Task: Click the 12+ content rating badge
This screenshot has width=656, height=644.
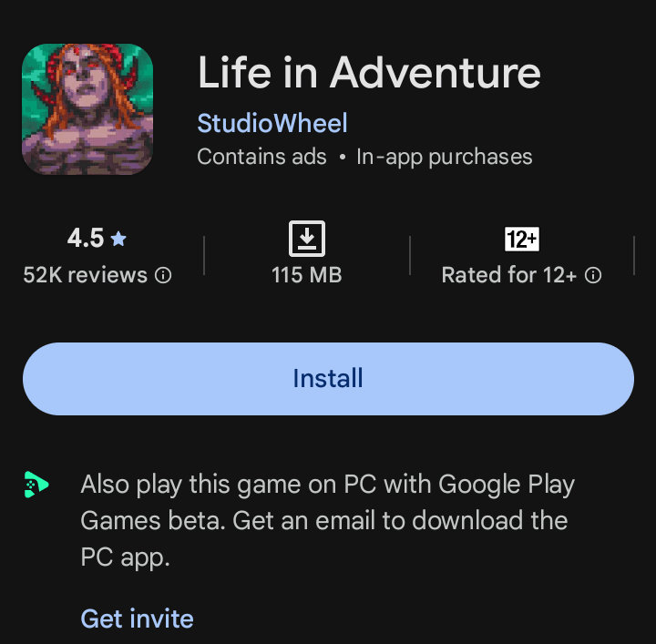Action: tap(522, 240)
